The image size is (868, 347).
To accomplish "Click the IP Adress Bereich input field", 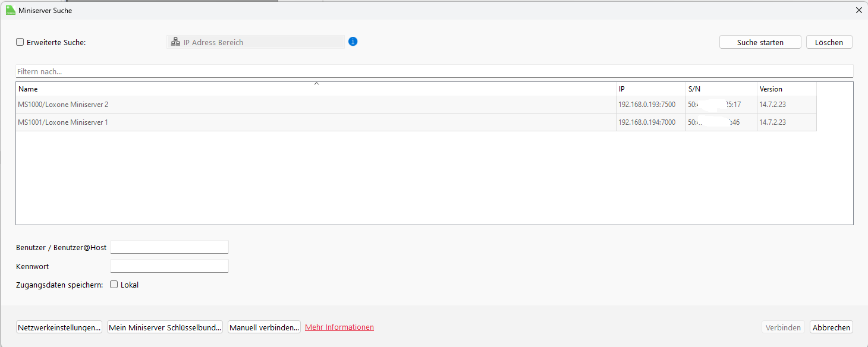I will click(256, 42).
